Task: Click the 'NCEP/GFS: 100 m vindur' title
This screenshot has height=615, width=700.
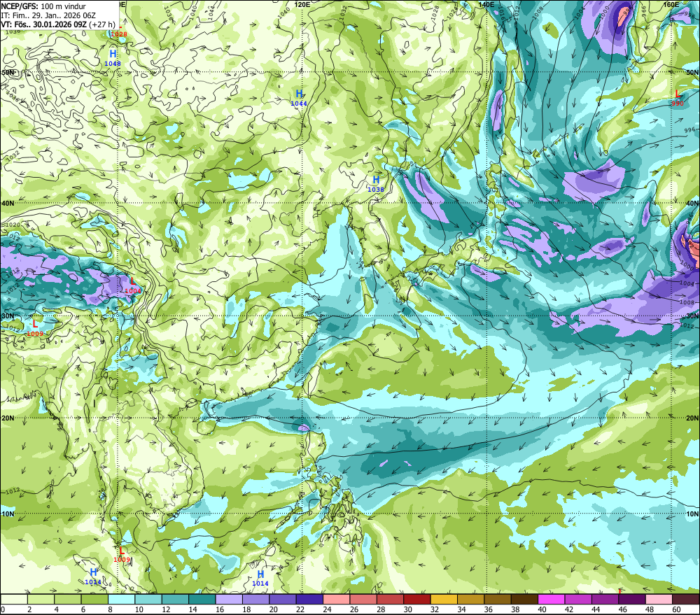Action: coord(43,6)
